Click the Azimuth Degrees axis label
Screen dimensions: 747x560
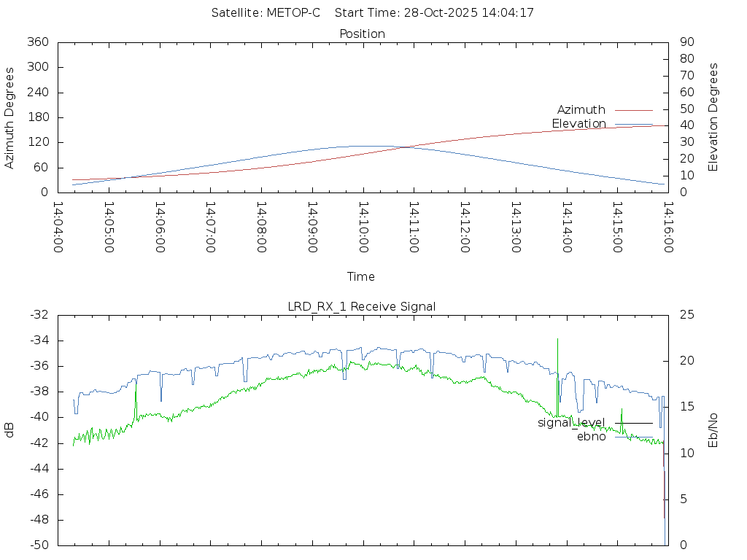coord(9,117)
